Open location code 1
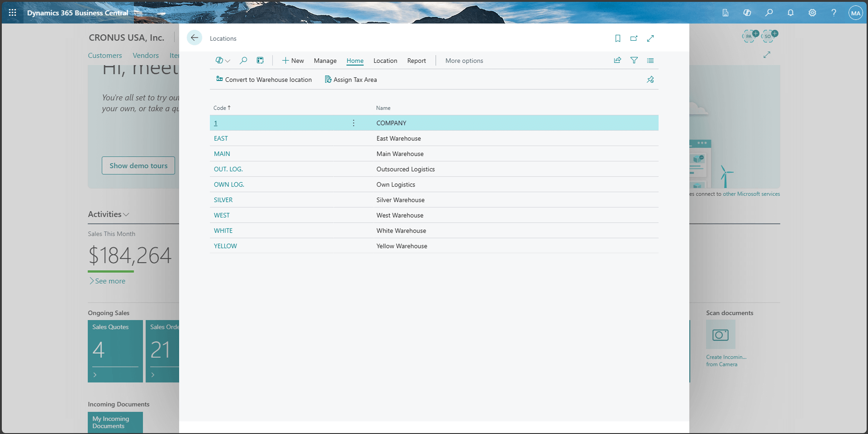 216,123
